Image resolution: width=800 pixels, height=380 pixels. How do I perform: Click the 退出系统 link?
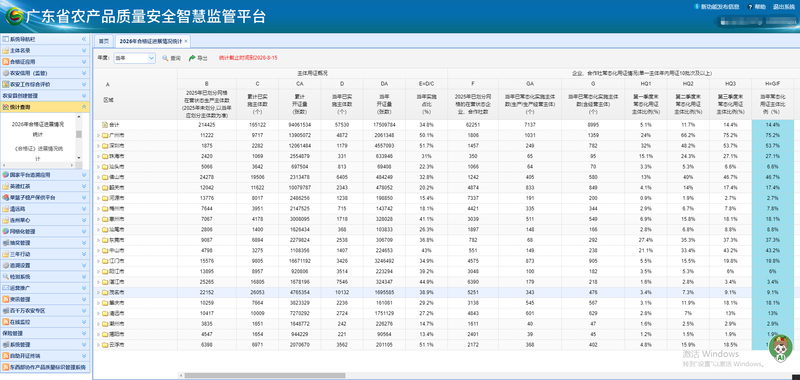(784, 7)
